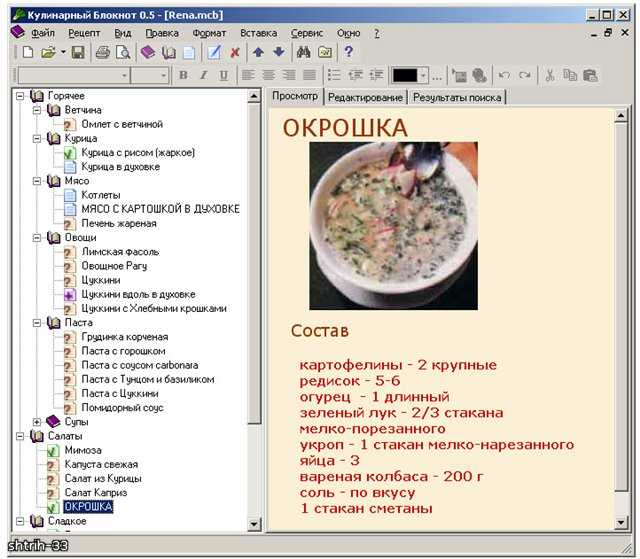Apply underline formatting button
This screenshot has width=640, height=559.
224,75
